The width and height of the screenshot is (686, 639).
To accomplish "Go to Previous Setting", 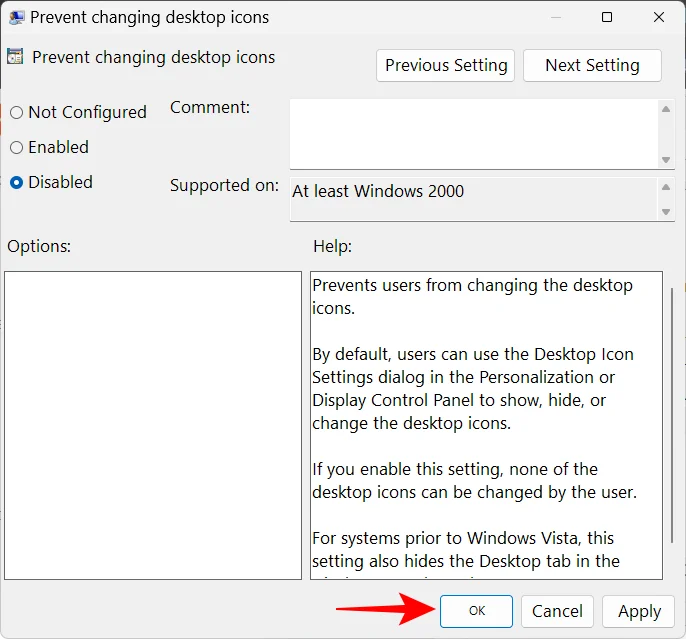I will click(445, 65).
